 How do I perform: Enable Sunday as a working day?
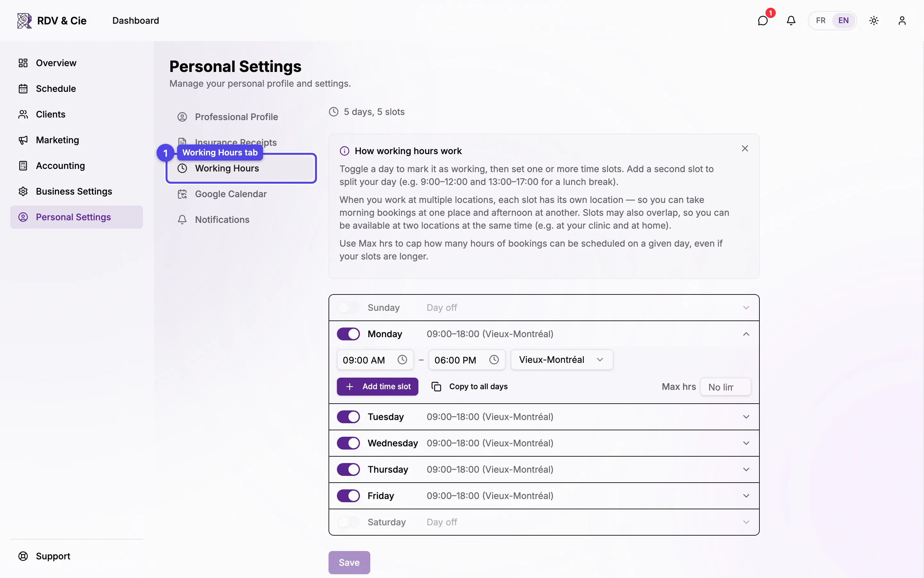click(348, 308)
